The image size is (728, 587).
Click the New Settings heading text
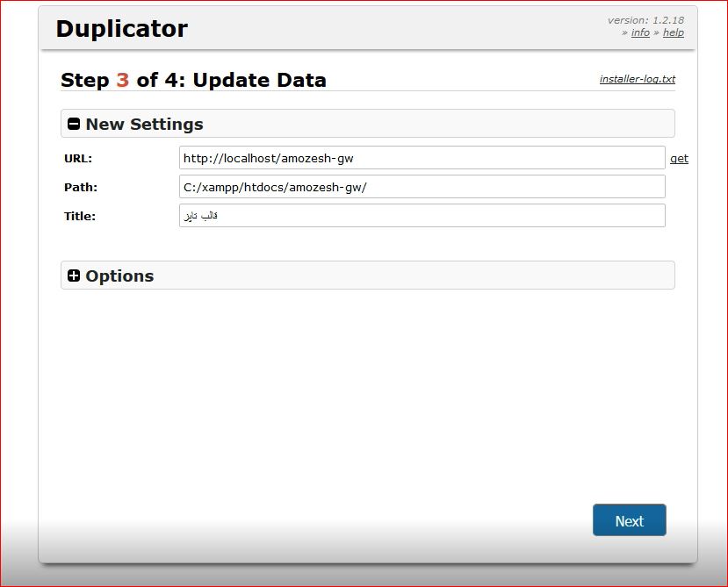pyautogui.click(x=144, y=125)
